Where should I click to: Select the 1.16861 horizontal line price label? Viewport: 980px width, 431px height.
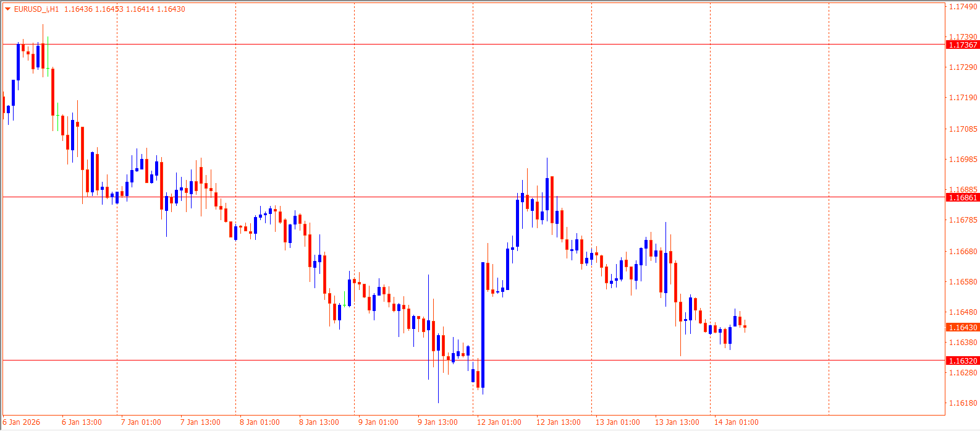(x=963, y=198)
